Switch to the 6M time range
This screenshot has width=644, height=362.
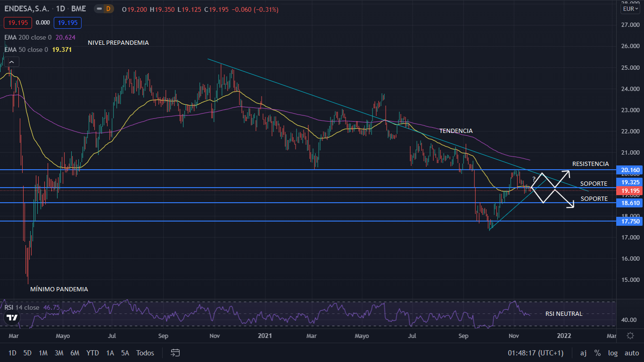74,353
